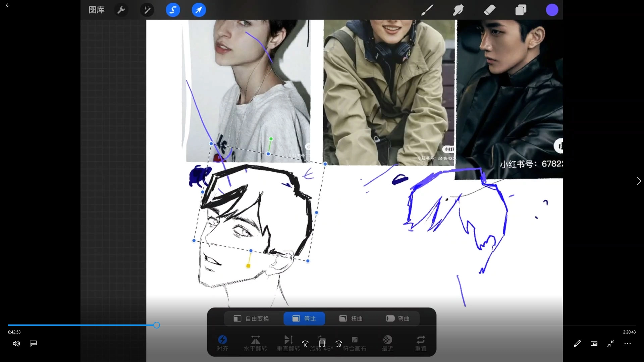Open the purple color picker swatch
Viewport: 644px width, 362px height.
(x=552, y=10)
